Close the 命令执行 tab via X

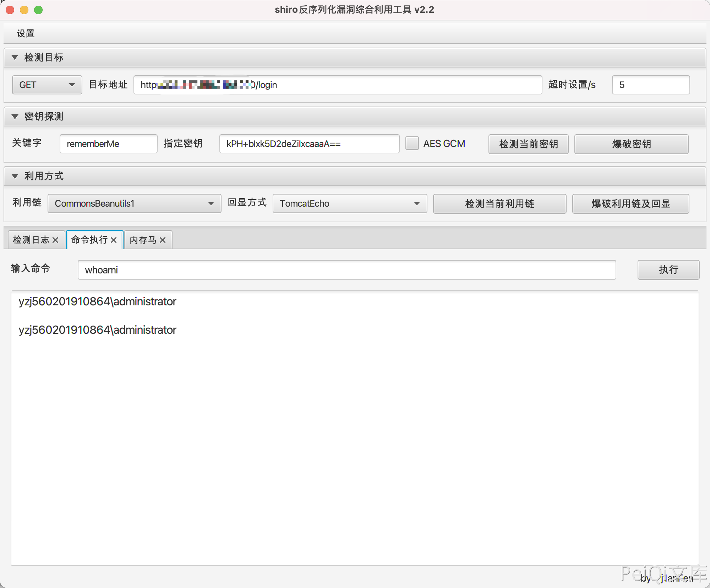114,240
